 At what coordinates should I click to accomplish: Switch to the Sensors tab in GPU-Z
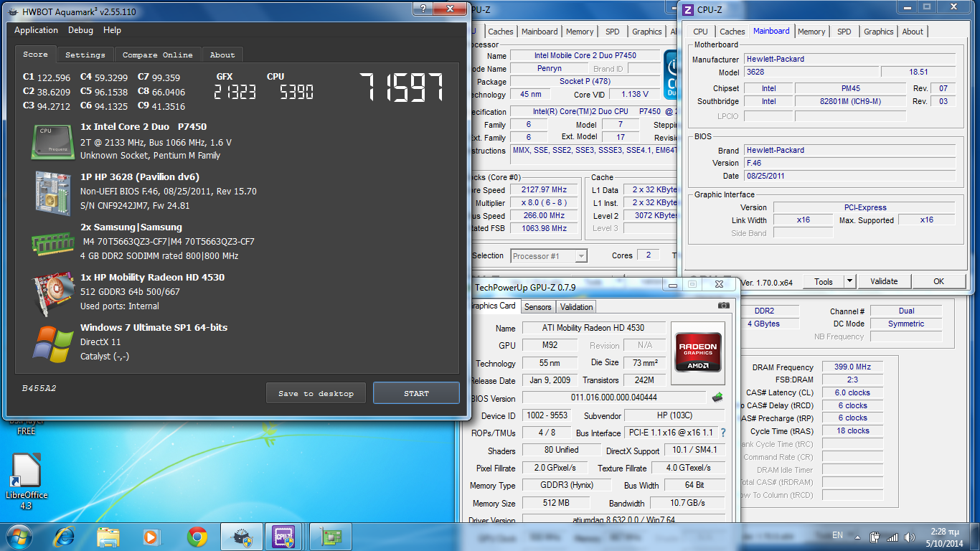(x=538, y=307)
